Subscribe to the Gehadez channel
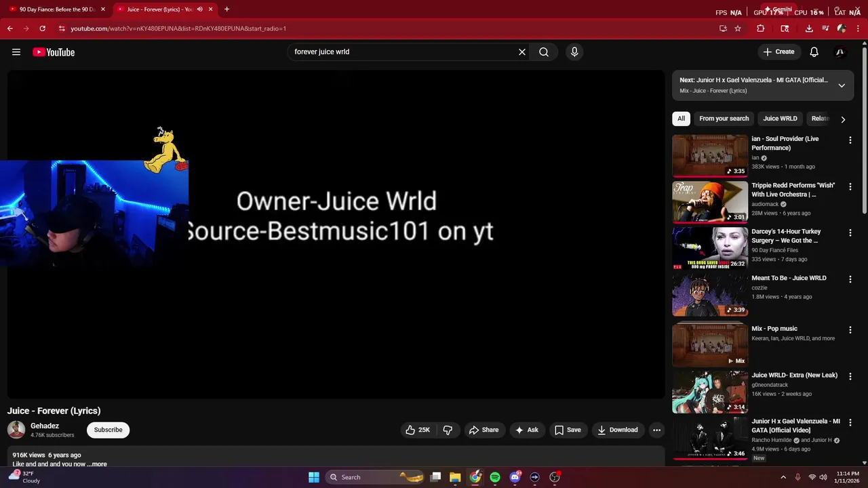This screenshot has width=868, height=488. click(108, 430)
